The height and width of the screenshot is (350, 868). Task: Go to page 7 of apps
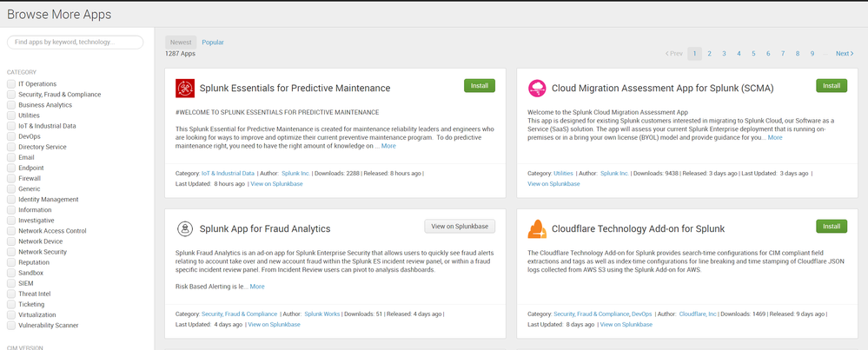tap(783, 54)
